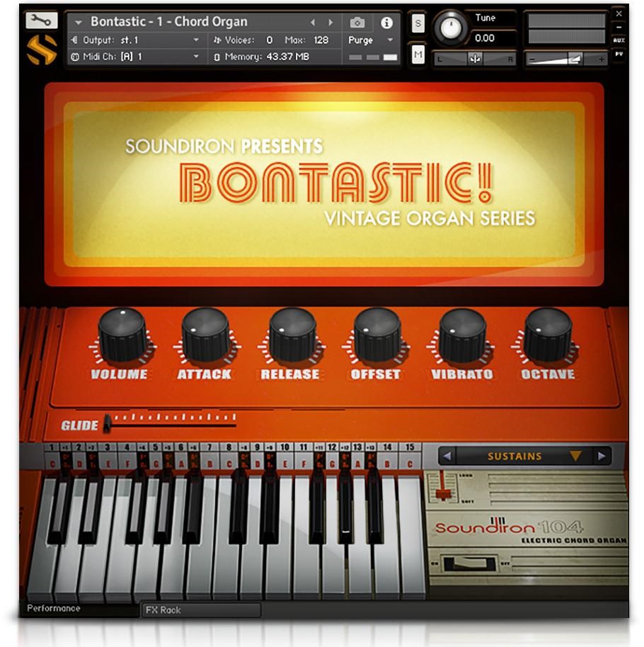Click the pan center marker icon
Viewport: 644px width, 647px height.
(x=475, y=59)
